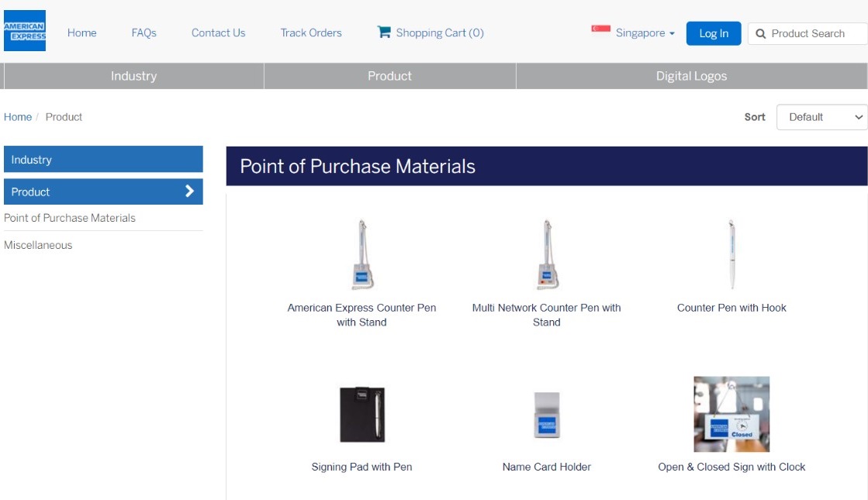Image resolution: width=868 pixels, height=500 pixels.
Task: Open the Digital Logos navigation tab
Action: coord(691,76)
